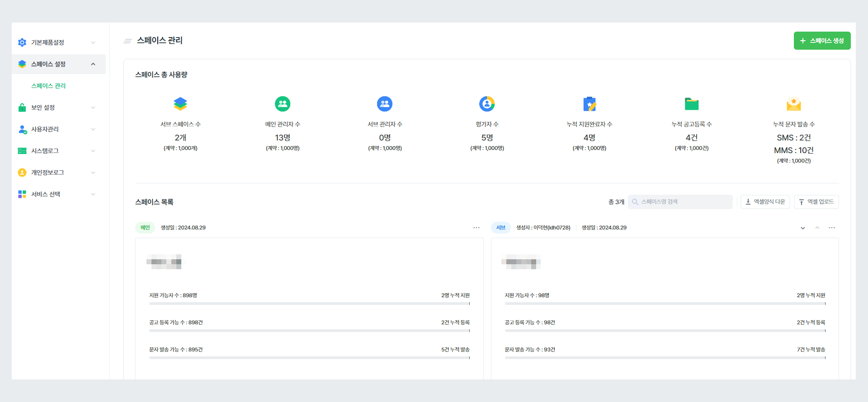Click the 서브 스페이스 수 stack icon
The image size is (868, 402).
(180, 104)
